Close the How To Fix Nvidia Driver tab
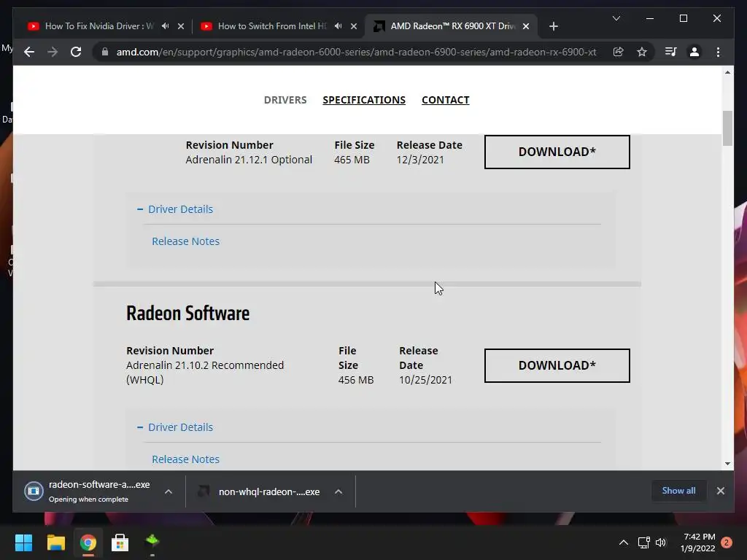The image size is (747, 560). 181,26
